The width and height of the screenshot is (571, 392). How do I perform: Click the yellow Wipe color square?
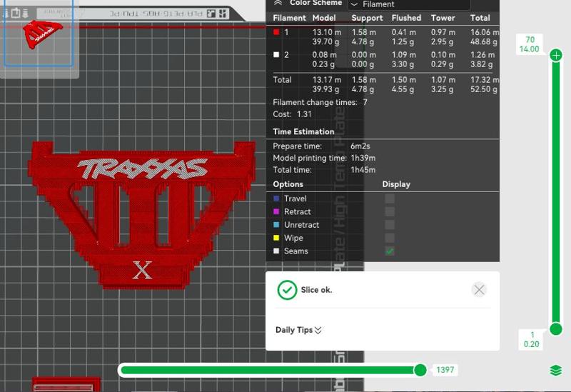[276, 238]
